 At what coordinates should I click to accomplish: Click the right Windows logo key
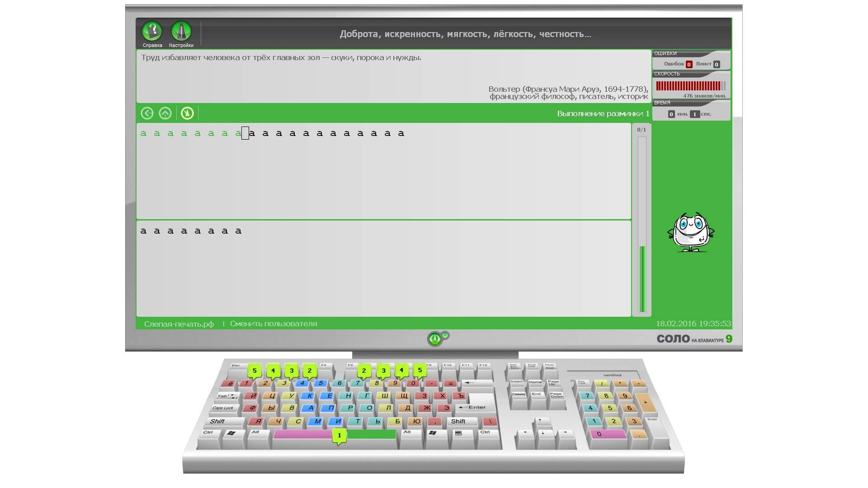[433, 433]
